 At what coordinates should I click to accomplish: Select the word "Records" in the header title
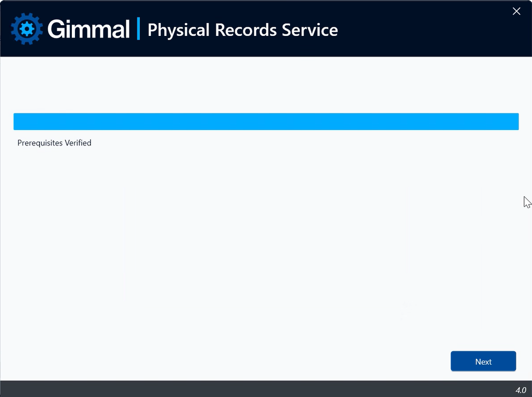click(x=245, y=30)
